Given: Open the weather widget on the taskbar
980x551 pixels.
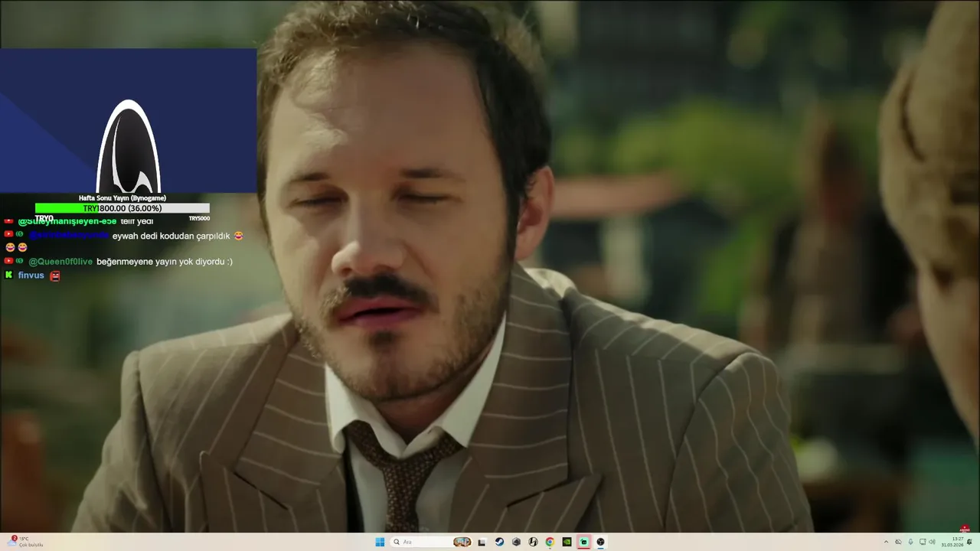Looking at the screenshot, I should pyautogui.click(x=26, y=541).
